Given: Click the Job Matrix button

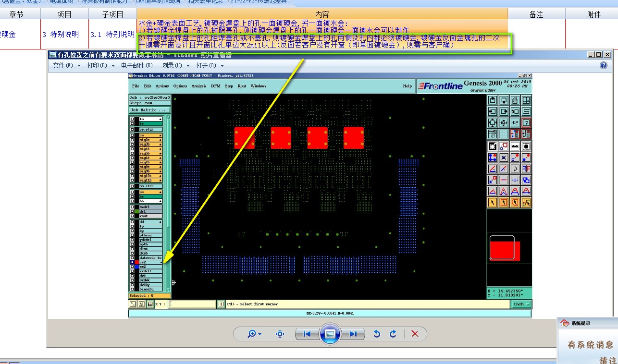Looking at the screenshot, I should point(149,110).
